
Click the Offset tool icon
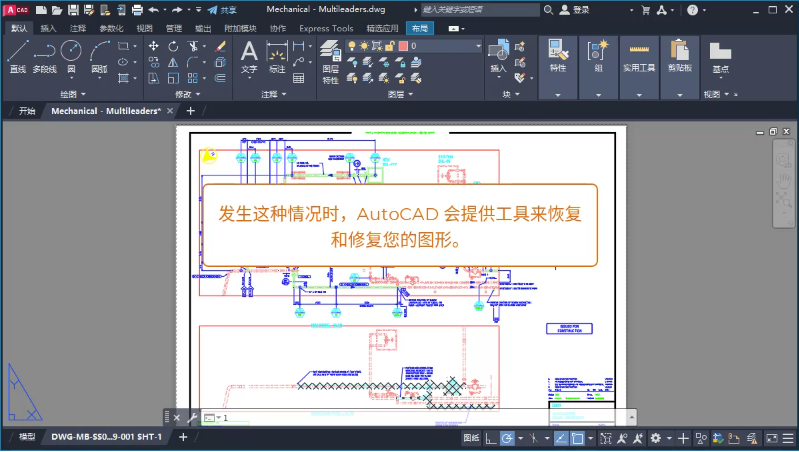[220, 78]
